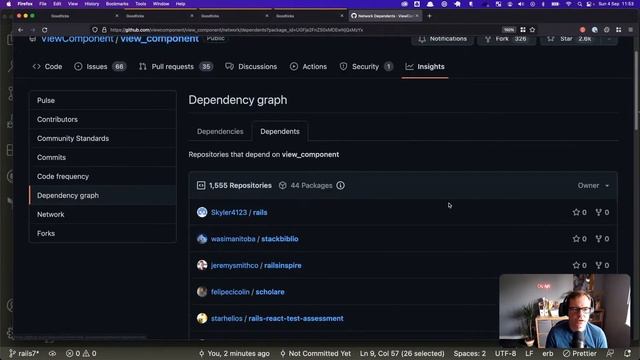Open a new browser tab
This screenshot has height=360, width=640.
pyautogui.click(x=429, y=16)
